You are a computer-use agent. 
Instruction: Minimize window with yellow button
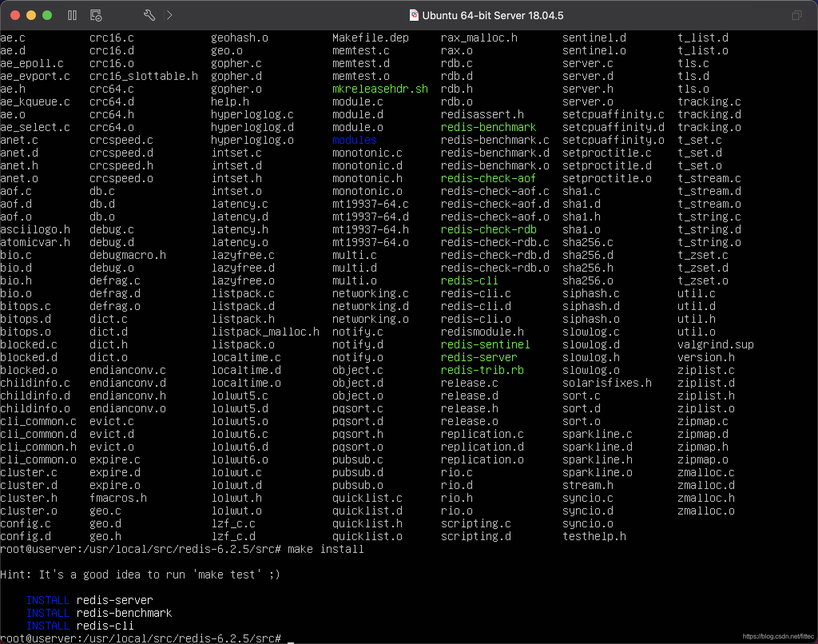click(31, 15)
